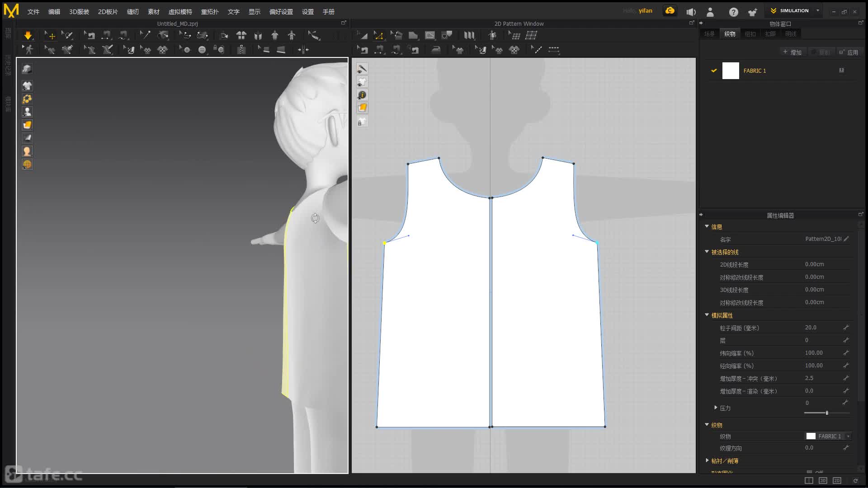The height and width of the screenshot is (488, 868).
Task: Click the 2D view layout button in status bar
Action: click(837, 481)
